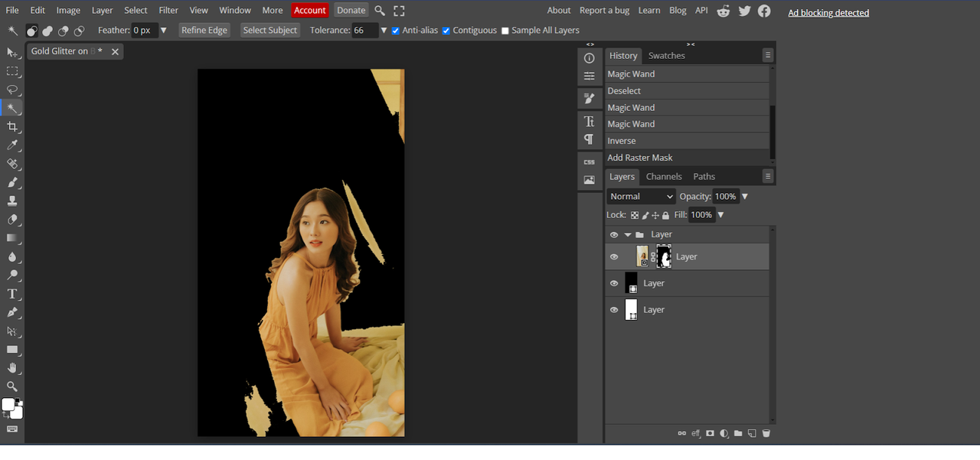Select the Lasso tool
The width and height of the screenshot is (980, 460).
(x=12, y=90)
